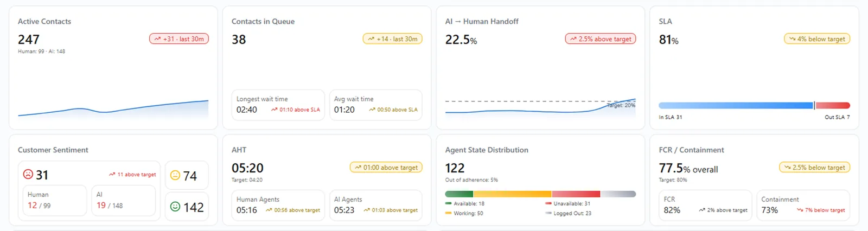Click the '4% below target' SLA badge

pyautogui.click(x=817, y=39)
